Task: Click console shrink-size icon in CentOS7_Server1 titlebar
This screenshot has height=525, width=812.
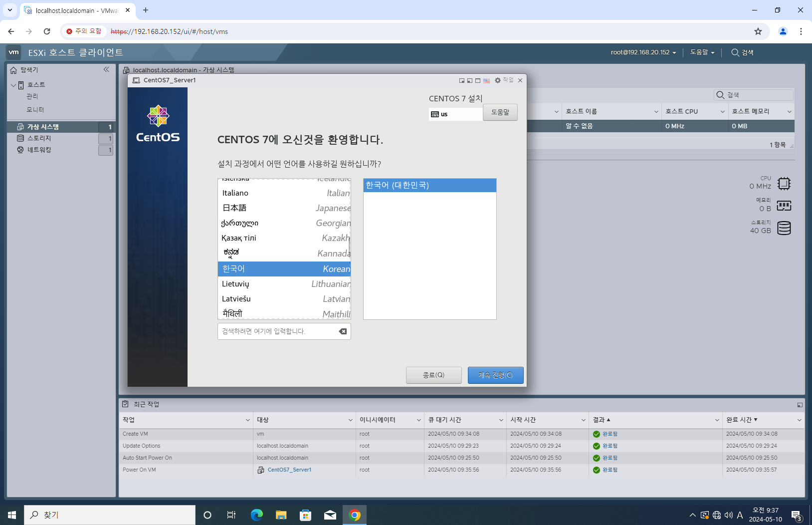Action: (462, 80)
